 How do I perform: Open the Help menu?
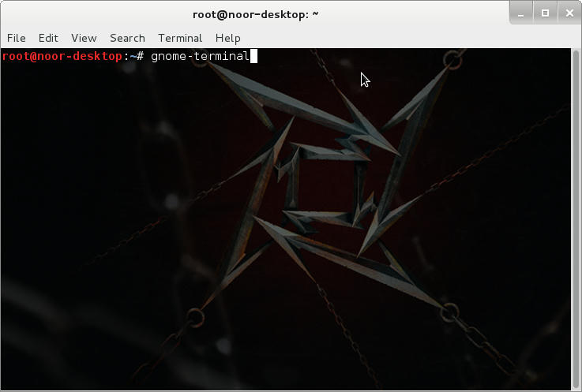[228, 38]
